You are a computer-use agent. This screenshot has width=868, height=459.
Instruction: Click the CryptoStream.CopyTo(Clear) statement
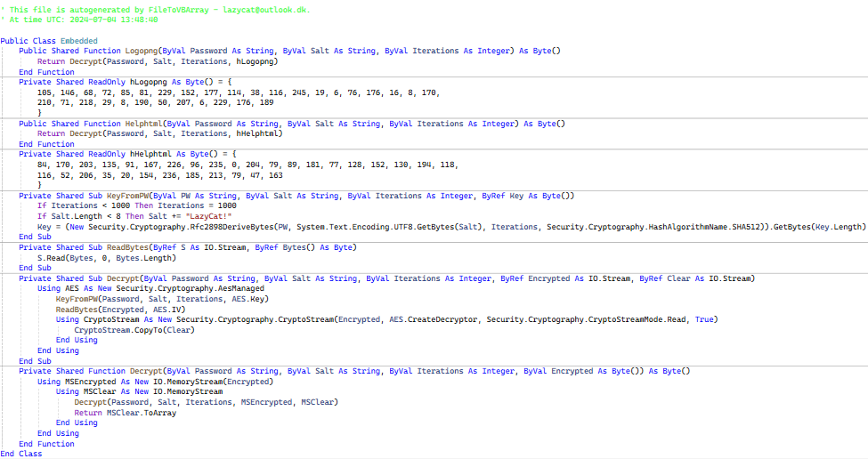134,330
